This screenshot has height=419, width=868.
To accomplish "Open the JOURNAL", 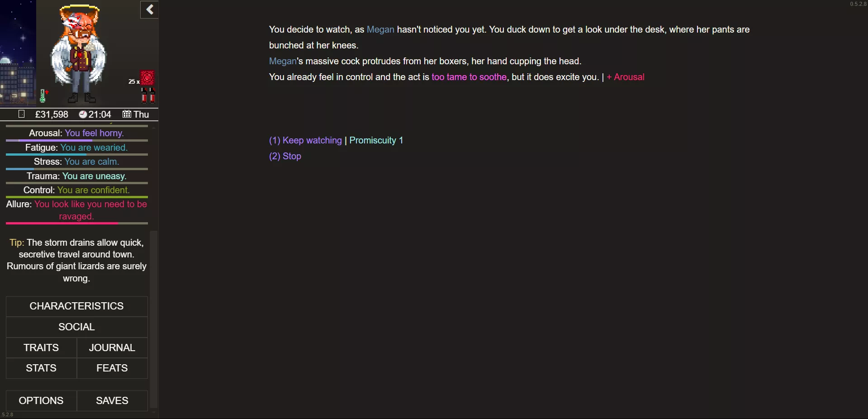I will tap(112, 348).
